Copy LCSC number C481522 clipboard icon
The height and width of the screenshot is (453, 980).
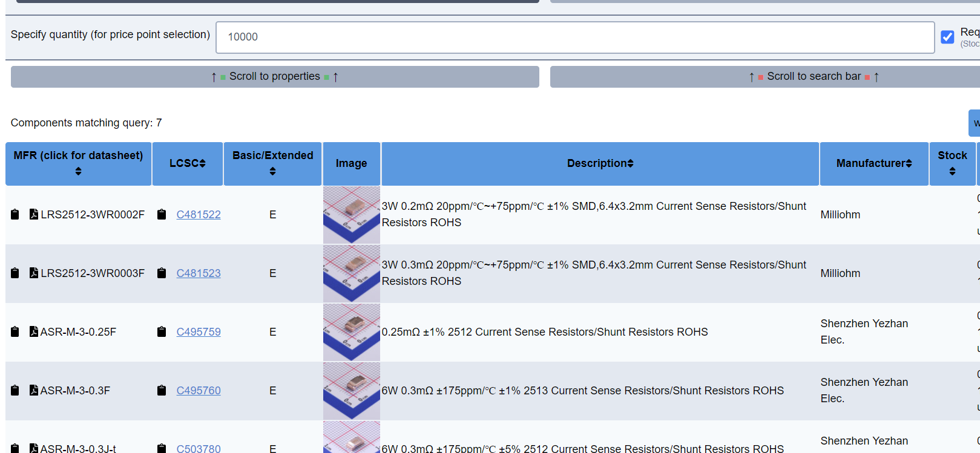click(x=162, y=215)
